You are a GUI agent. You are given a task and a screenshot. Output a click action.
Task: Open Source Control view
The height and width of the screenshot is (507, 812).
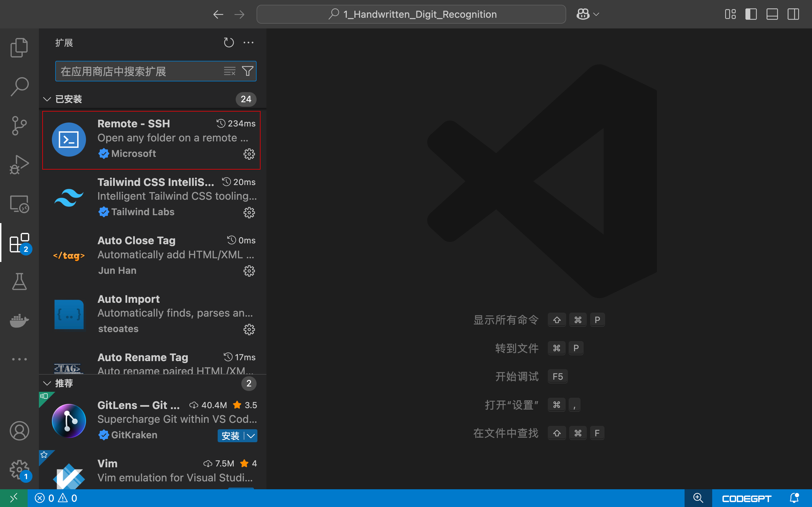point(19,126)
